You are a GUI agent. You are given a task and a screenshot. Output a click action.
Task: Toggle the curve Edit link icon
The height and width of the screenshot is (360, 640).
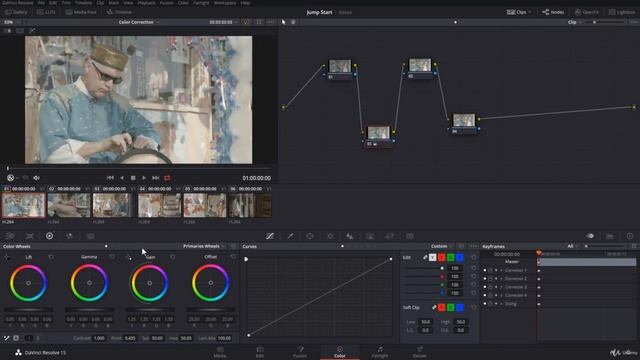(425, 258)
